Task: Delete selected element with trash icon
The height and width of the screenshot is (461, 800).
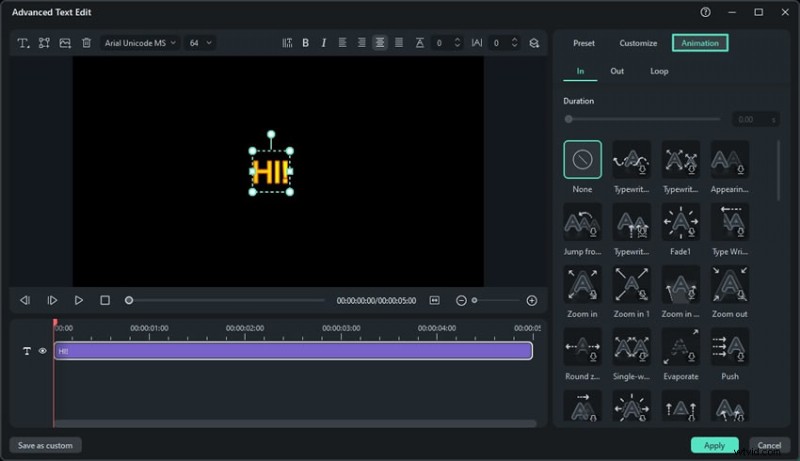Action: pos(86,43)
